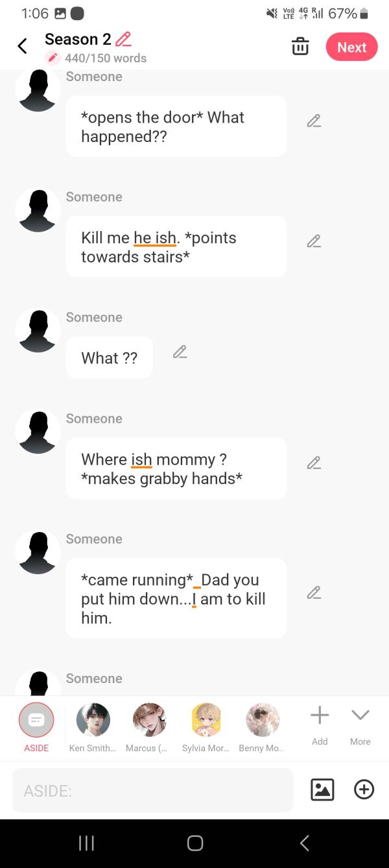389x868 pixels.
Task: Select Sylvia Mor... character avatar
Action: pyautogui.click(x=206, y=727)
